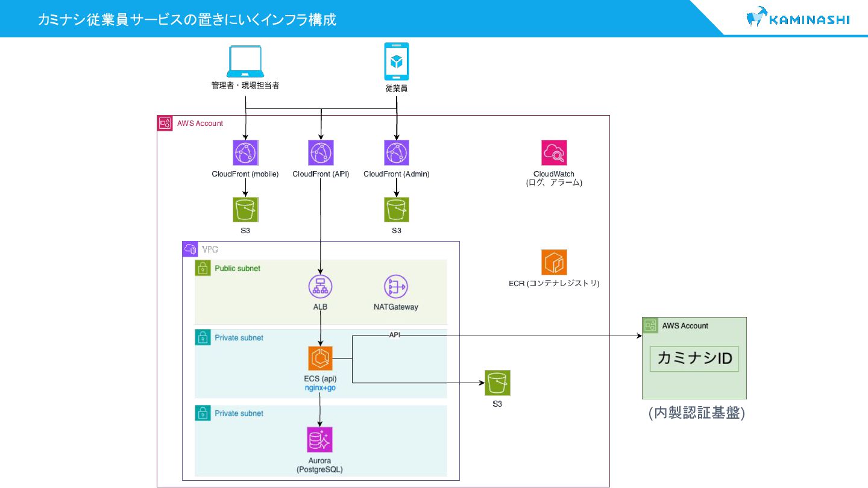
Task: Click the ALB label
Action: [x=321, y=307]
